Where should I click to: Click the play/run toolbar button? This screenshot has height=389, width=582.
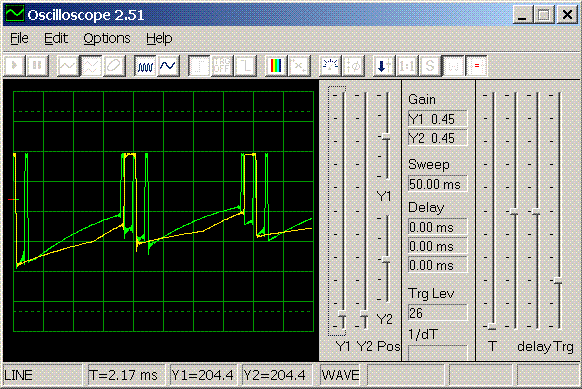[x=14, y=66]
